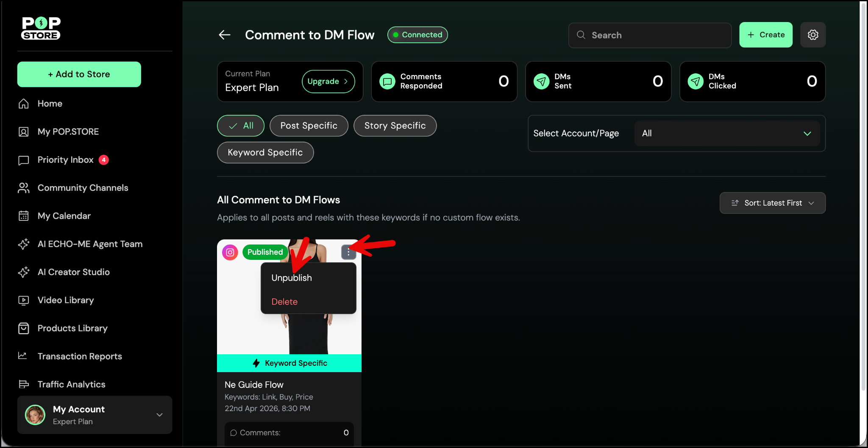Viewport: 868px width, 448px height.
Task: Click the three-dot menu on the flow card
Action: (x=348, y=252)
